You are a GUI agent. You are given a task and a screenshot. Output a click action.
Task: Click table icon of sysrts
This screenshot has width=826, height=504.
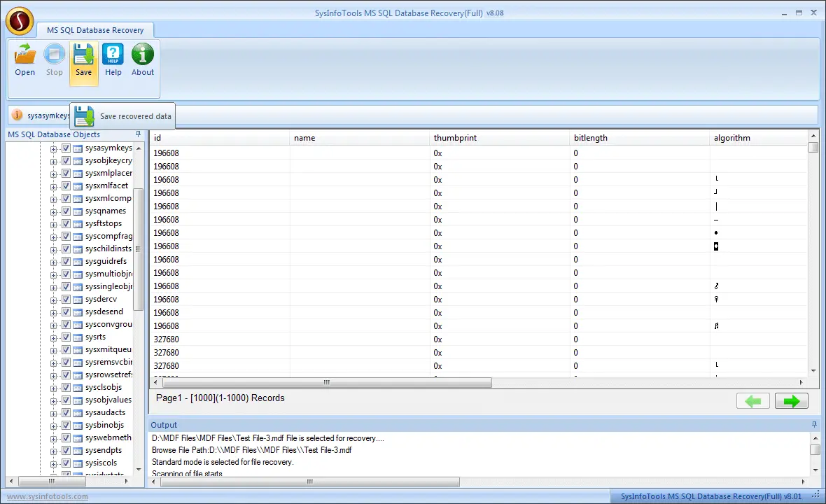pos(78,337)
